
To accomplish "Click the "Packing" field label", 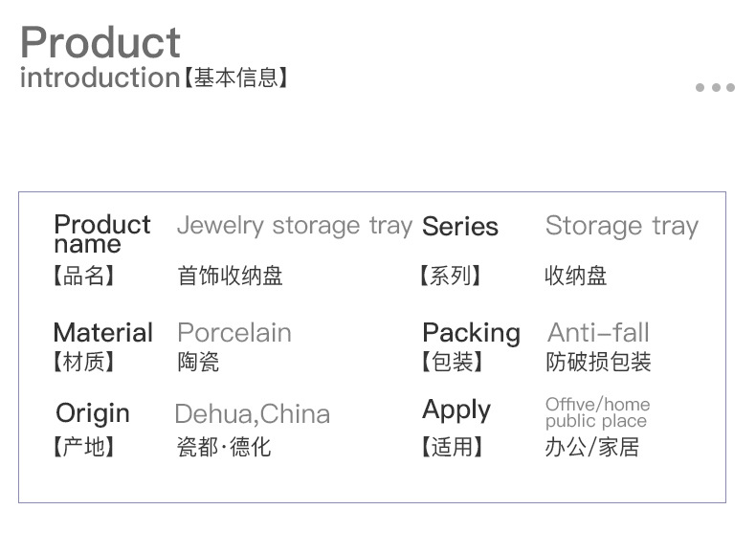I will coord(471,333).
